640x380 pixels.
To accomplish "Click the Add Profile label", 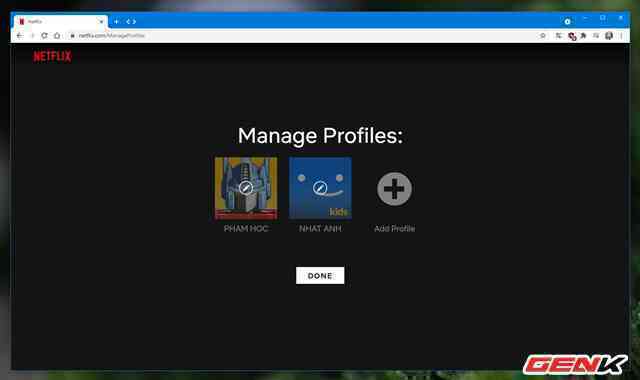I will coord(395,229).
